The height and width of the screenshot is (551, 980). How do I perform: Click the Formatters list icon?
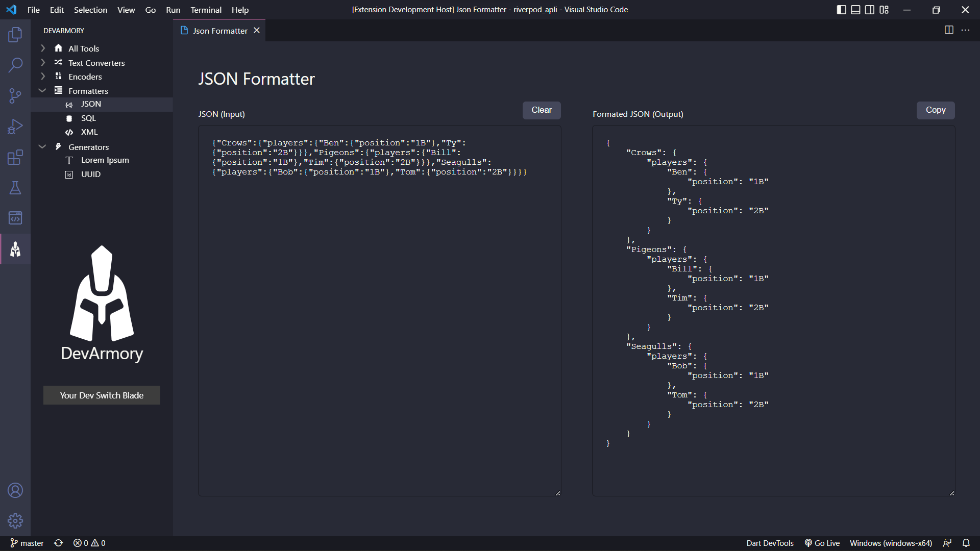click(58, 90)
